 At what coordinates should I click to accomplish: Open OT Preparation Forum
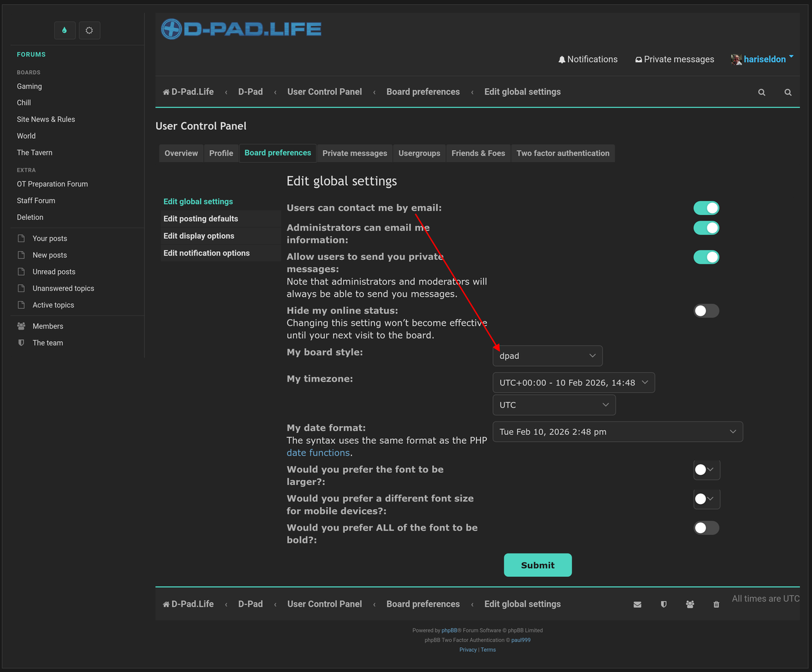[53, 184]
